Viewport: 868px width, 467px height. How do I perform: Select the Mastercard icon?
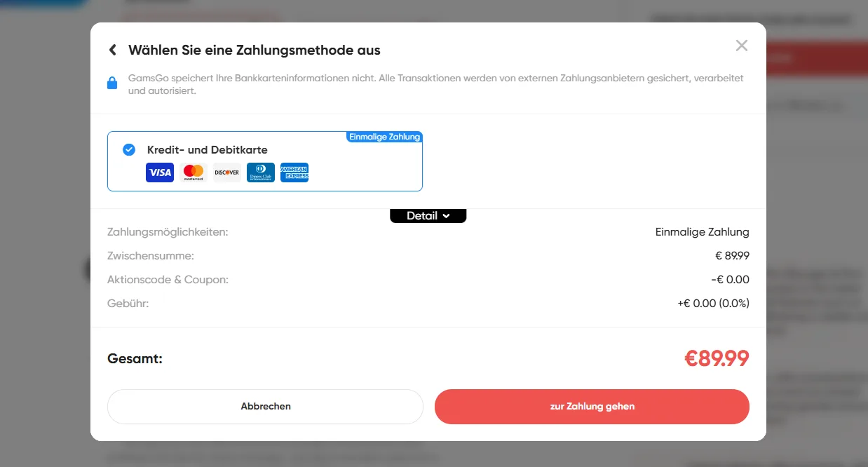[193, 172]
